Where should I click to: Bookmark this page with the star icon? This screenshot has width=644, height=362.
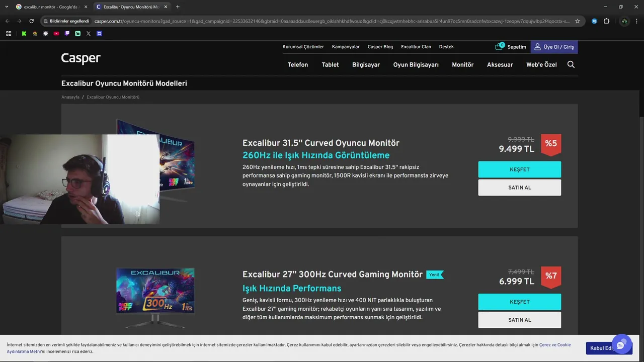[x=578, y=21]
